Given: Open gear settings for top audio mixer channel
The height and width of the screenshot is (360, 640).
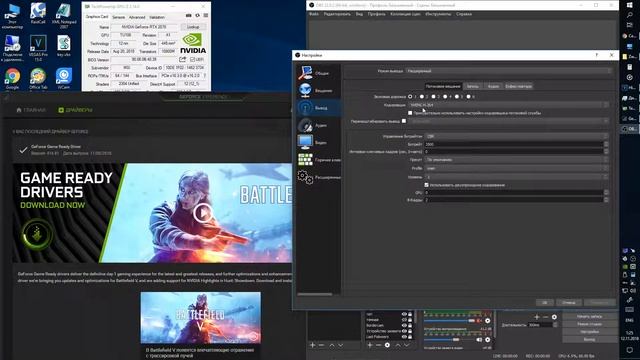Looking at the screenshot, I should pos(488,321).
